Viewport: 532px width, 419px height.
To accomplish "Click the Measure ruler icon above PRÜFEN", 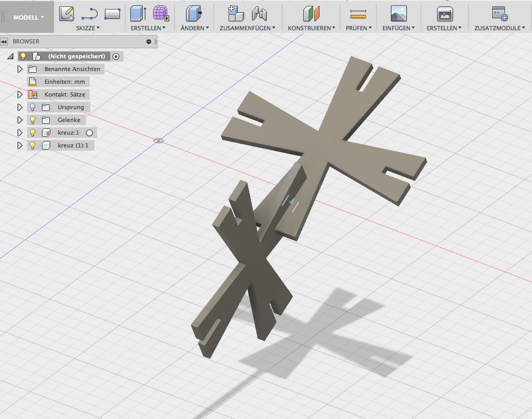I will tap(358, 14).
